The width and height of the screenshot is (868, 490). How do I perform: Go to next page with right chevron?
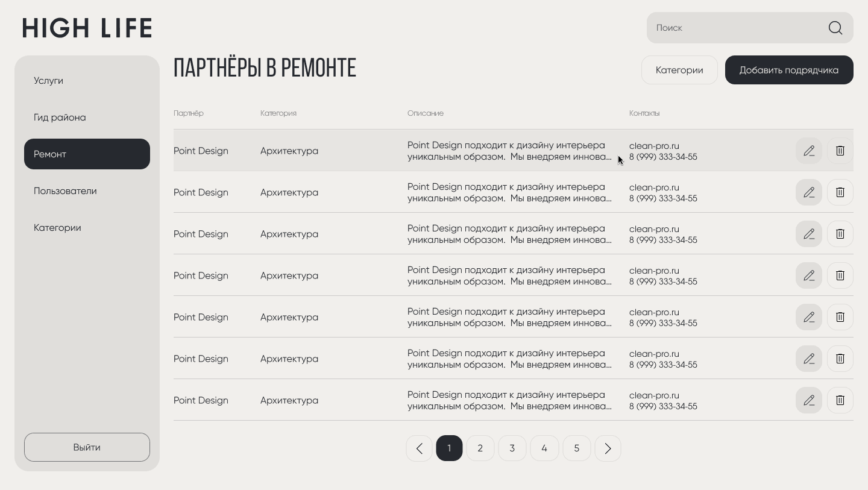[x=608, y=448]
